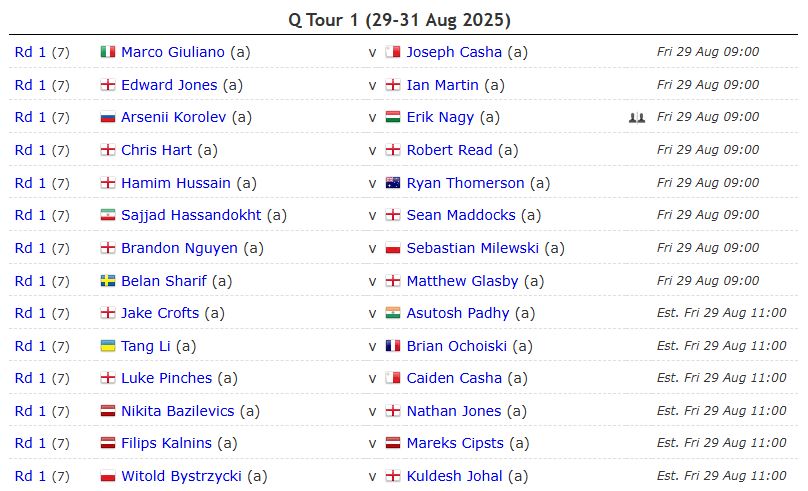Open the Rd 1 link for Filips Kalnins match
This screenshot has height=491, width=808.
[30, 443]
